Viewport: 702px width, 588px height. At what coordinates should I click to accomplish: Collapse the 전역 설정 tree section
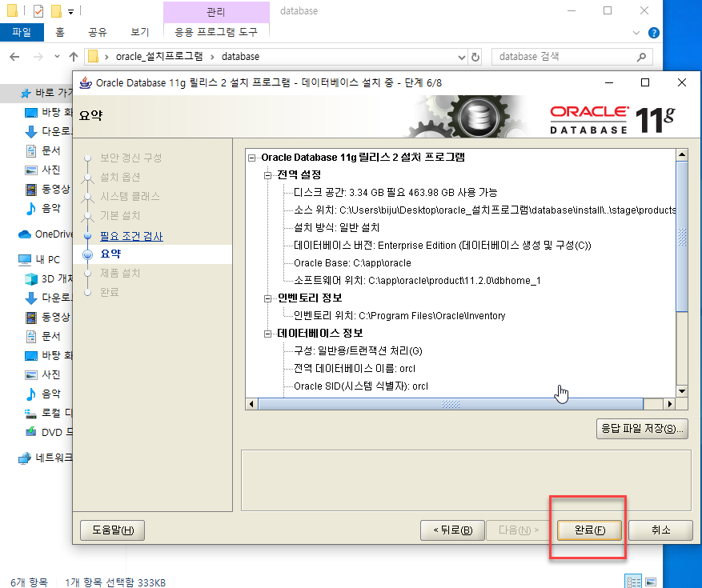pyautogui.click(x=267, y=175)
